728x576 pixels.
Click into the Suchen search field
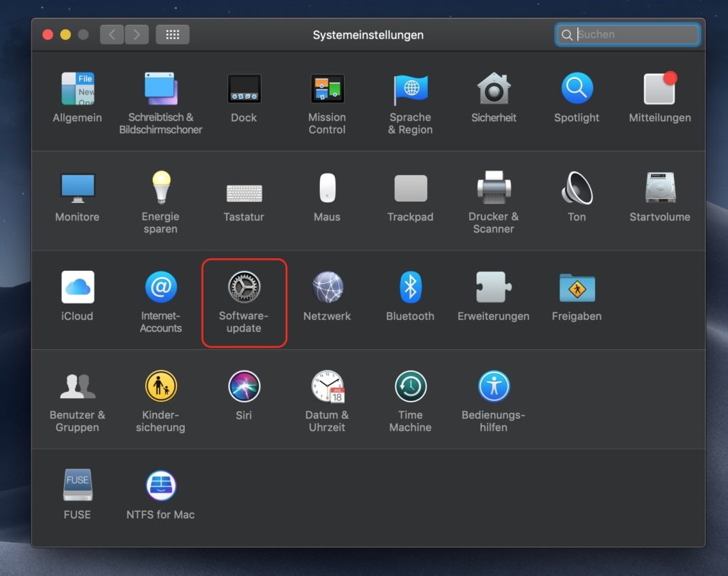[x=628, y=34]
